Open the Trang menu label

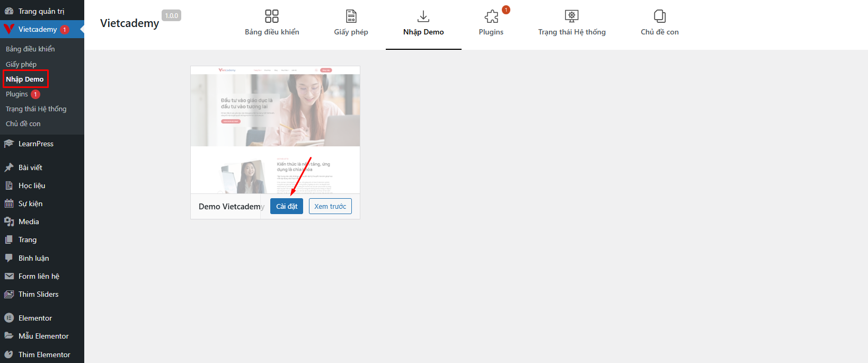[x=28, y=240]
